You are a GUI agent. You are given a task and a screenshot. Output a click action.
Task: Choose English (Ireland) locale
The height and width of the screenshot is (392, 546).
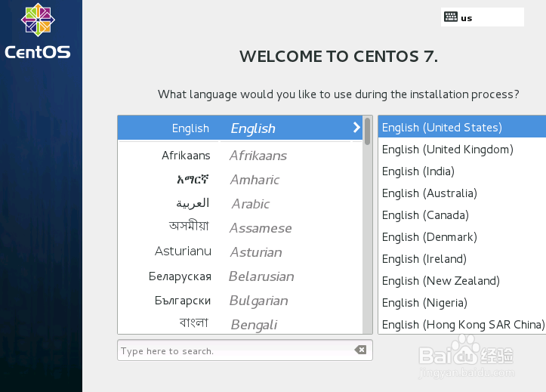(462, 259)
